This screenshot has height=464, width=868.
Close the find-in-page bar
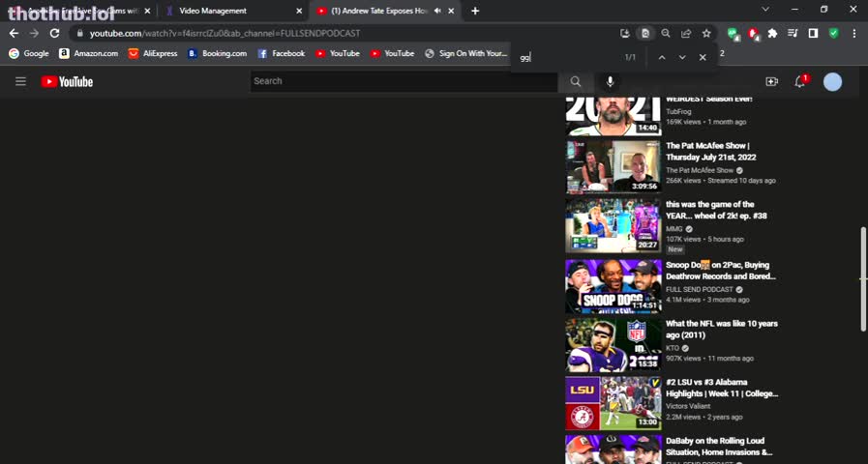tap(703, 57)
